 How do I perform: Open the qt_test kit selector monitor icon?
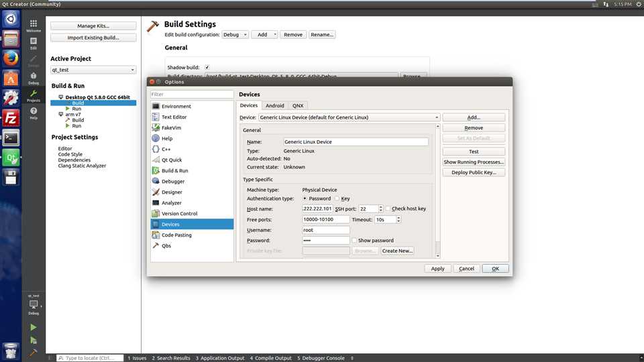(34, 304)
